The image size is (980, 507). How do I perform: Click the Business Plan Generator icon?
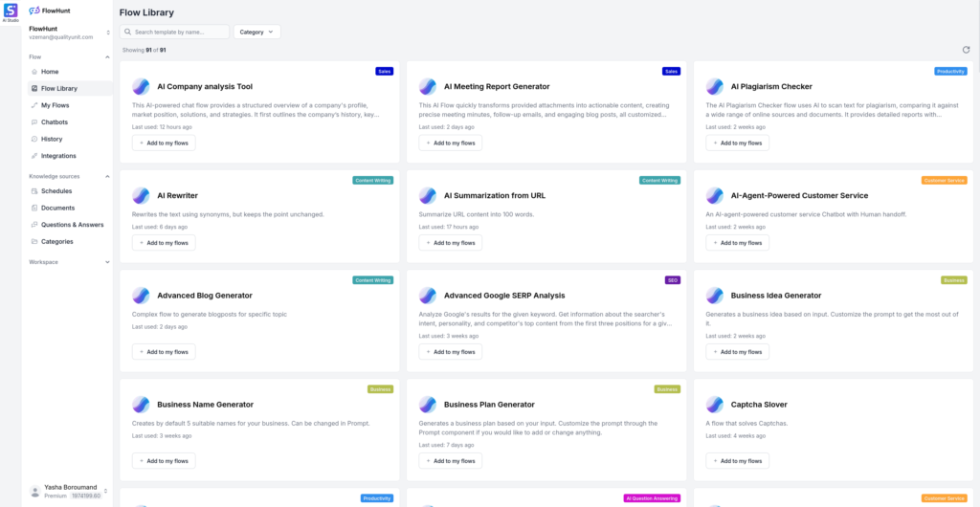point(428,405)
